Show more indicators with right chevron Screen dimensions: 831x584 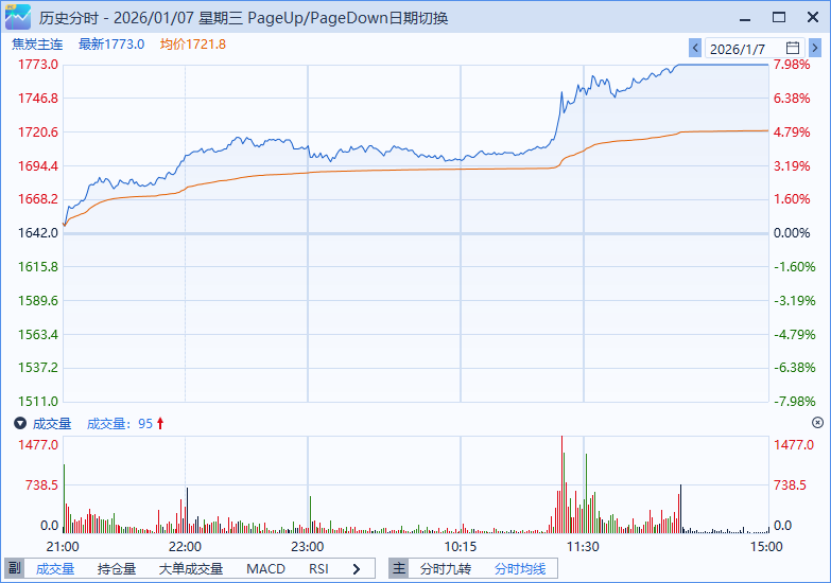(x=356, y=569)
